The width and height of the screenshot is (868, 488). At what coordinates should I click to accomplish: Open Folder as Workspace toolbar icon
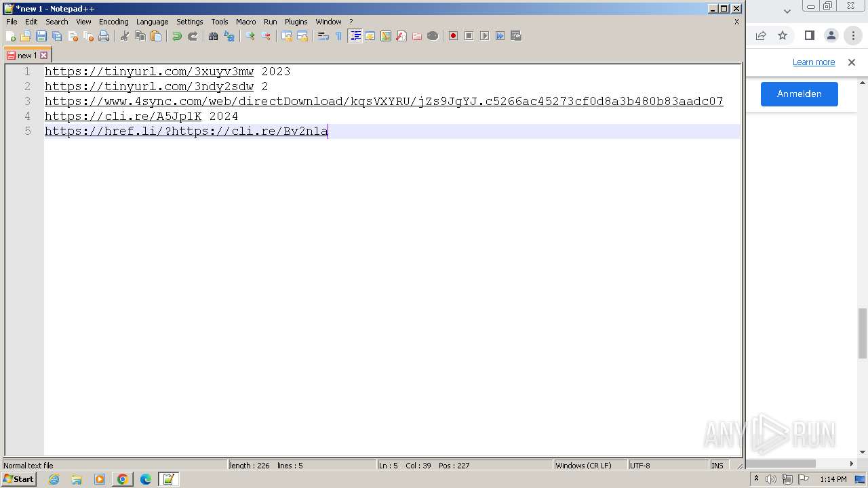(x=417, y=36)
